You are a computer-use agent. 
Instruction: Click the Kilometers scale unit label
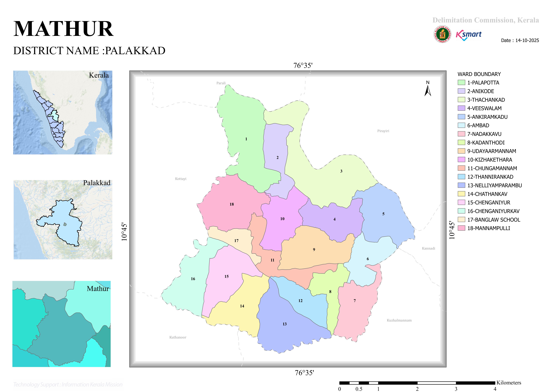pyautogui.click(x=509, y=383)
